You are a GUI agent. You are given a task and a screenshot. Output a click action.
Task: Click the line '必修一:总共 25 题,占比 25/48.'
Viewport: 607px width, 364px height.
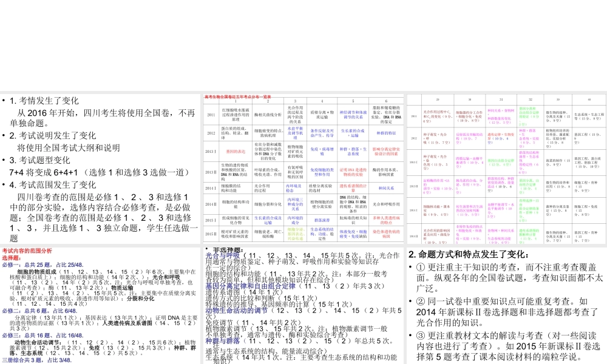[42, 265]
